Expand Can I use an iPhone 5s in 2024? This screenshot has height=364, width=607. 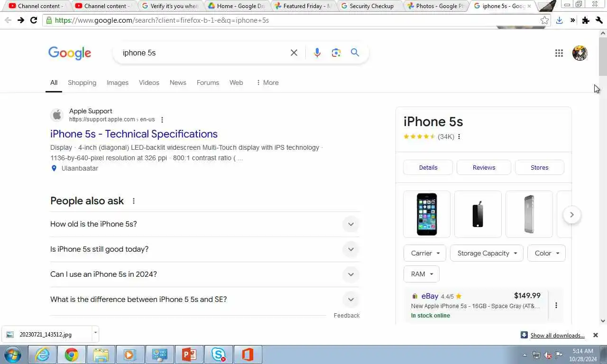click(x=205, y=274)
